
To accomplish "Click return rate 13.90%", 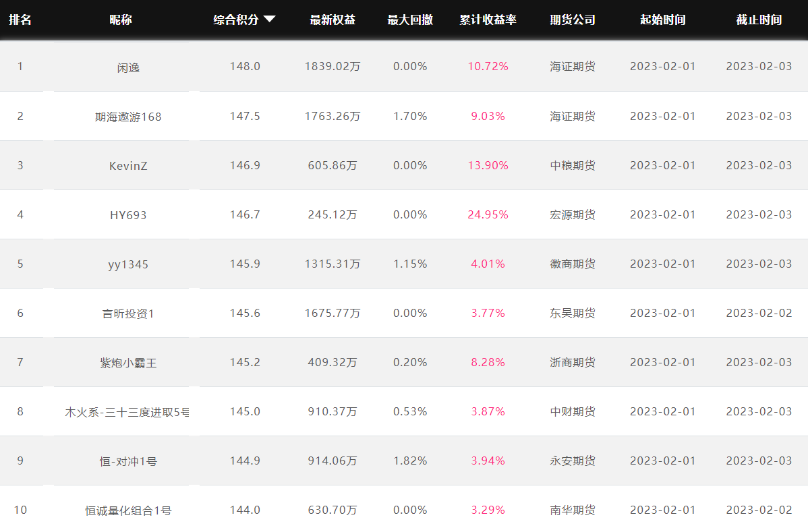I will [488, 165].
